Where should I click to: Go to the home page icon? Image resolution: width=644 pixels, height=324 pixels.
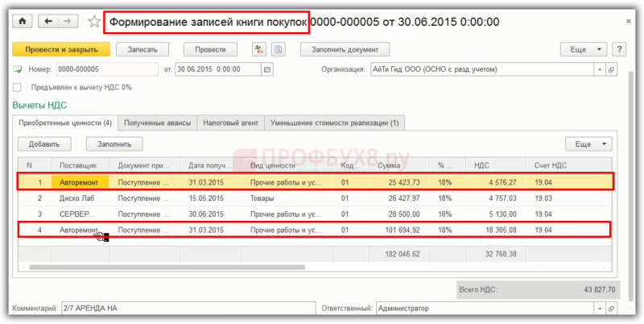[23, 21]
